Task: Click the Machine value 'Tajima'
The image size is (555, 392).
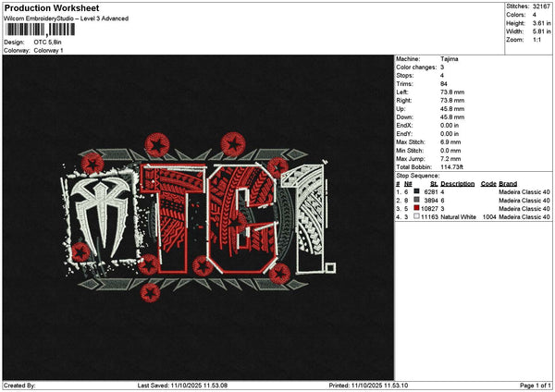Action: coord(450,59)
